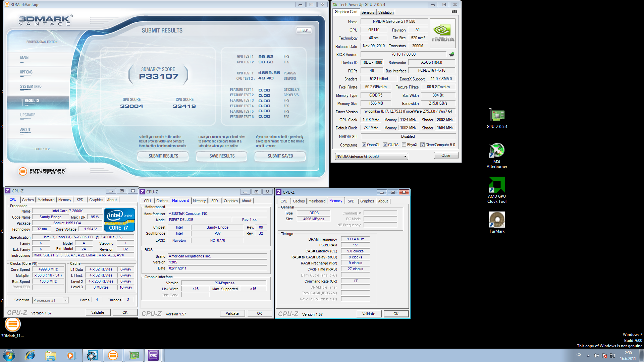Switch to Sensors tab in GPU-Z
The width and height of the screenshot is (644, 362).
(x=368, y=12)
